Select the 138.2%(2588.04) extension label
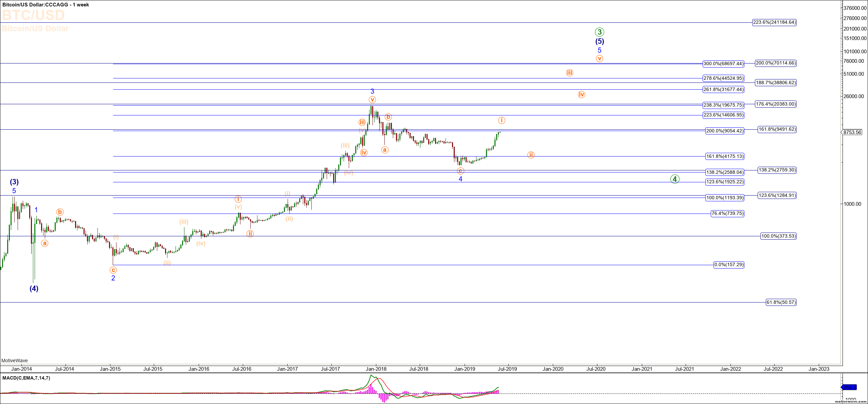The width and height of the screenshot is (868, 404). tap(725, 172)
